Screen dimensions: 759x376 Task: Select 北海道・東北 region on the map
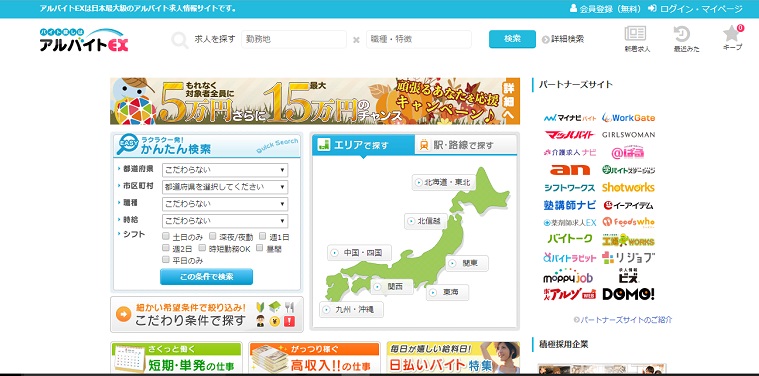tap(443, 182)
